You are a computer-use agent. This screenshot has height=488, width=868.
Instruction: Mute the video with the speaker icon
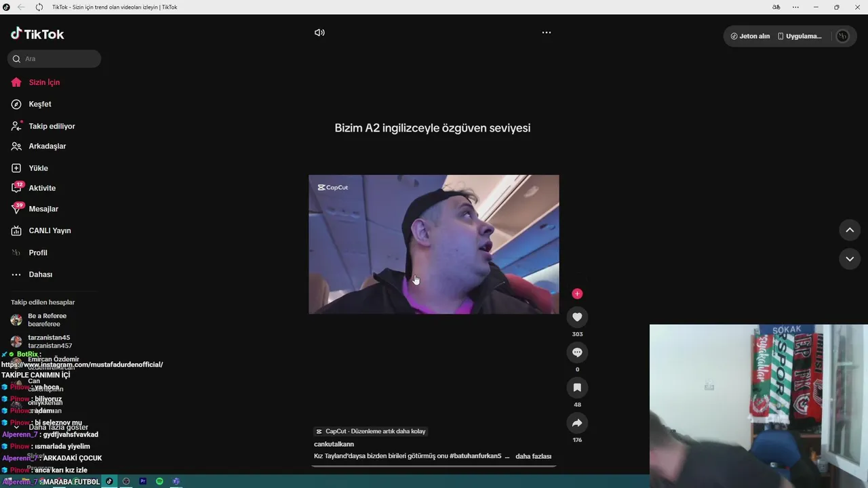click(319, 33)
